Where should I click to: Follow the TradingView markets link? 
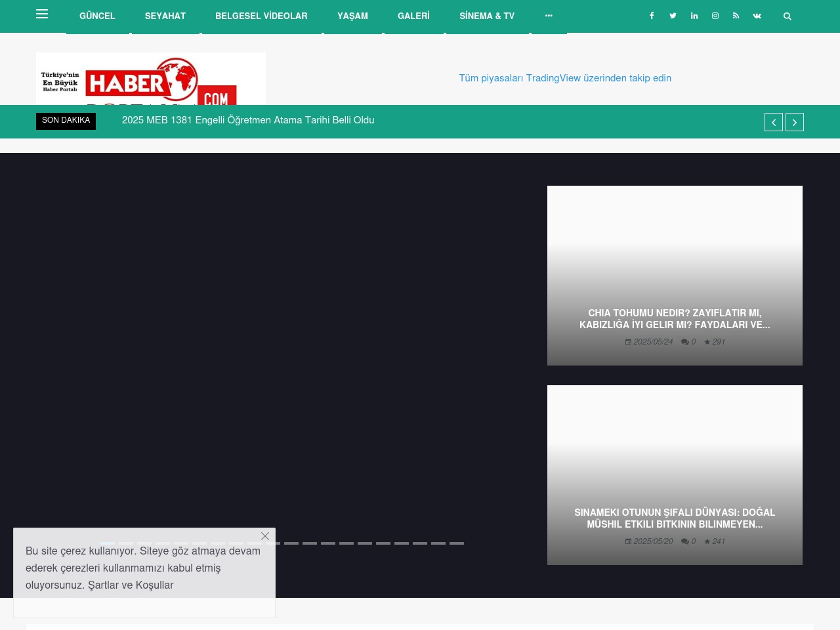pos(565,78)
